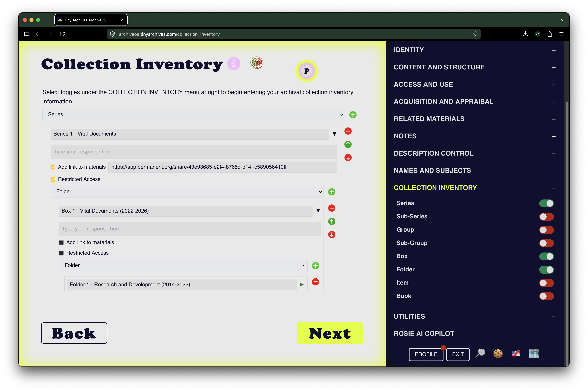
Task: Open the Folder dropdown inside Box 1
Action: (183, 265)
